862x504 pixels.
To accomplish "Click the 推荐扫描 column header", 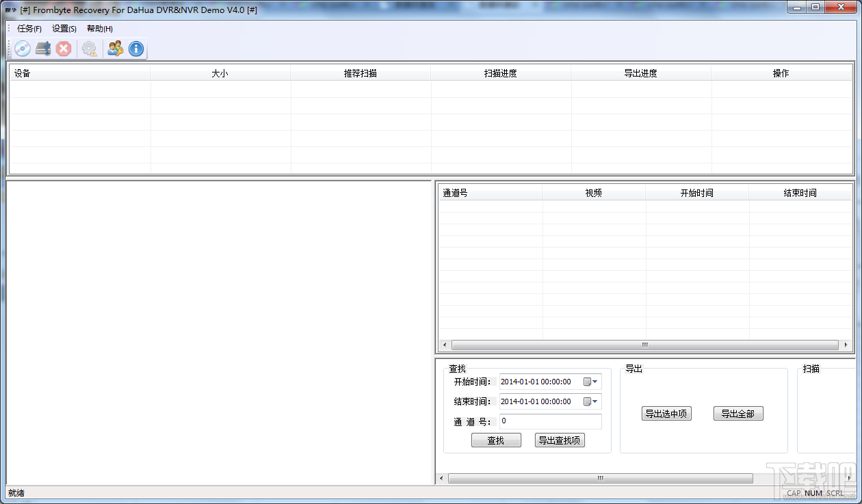I will pos(361,73).
